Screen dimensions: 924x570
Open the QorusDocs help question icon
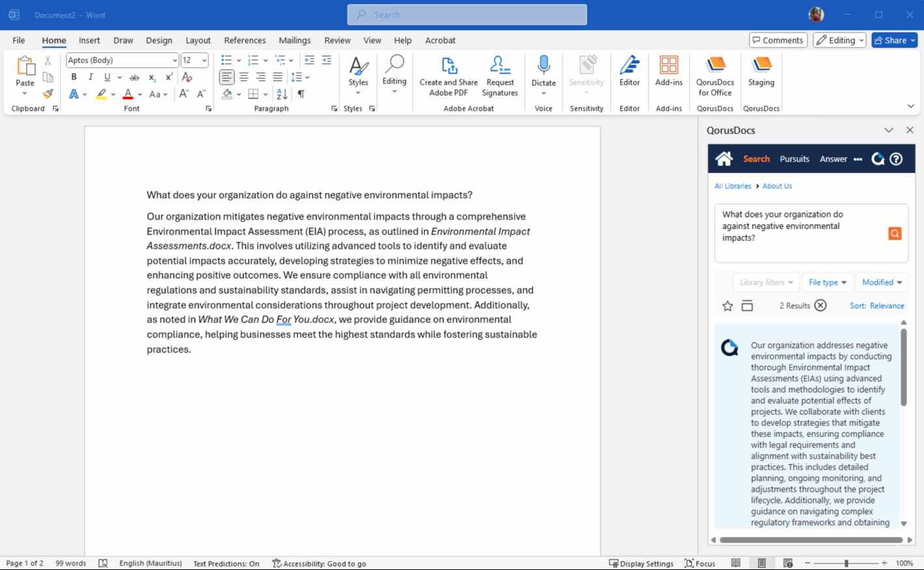[896, 159]
